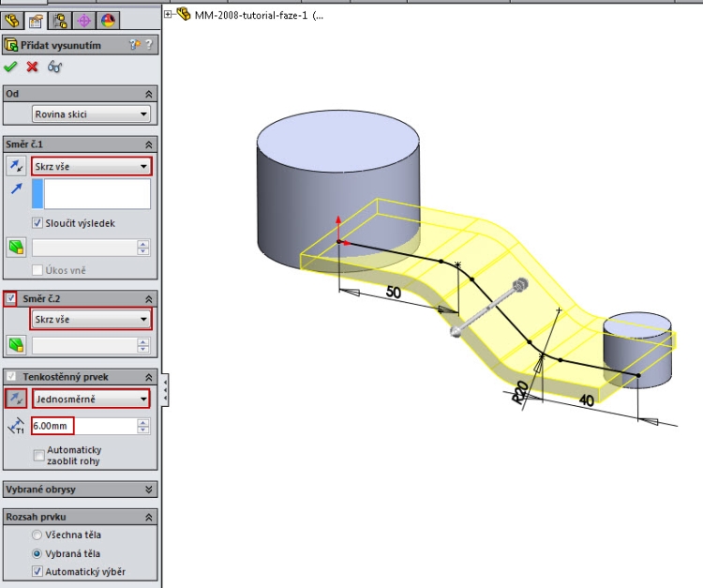
Task: Collapse the Tenkostěnný prvek section
Action: pos(148,377)
